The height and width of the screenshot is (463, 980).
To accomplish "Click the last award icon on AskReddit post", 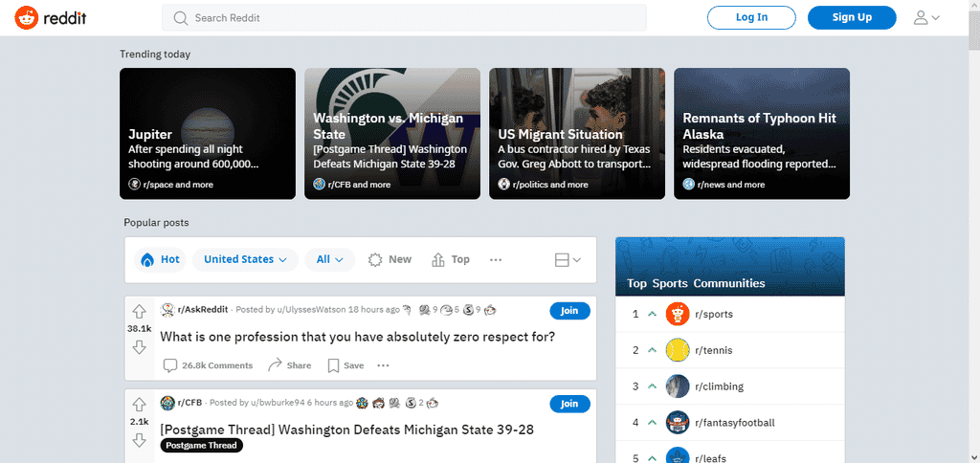I will [x=490, y=309].
